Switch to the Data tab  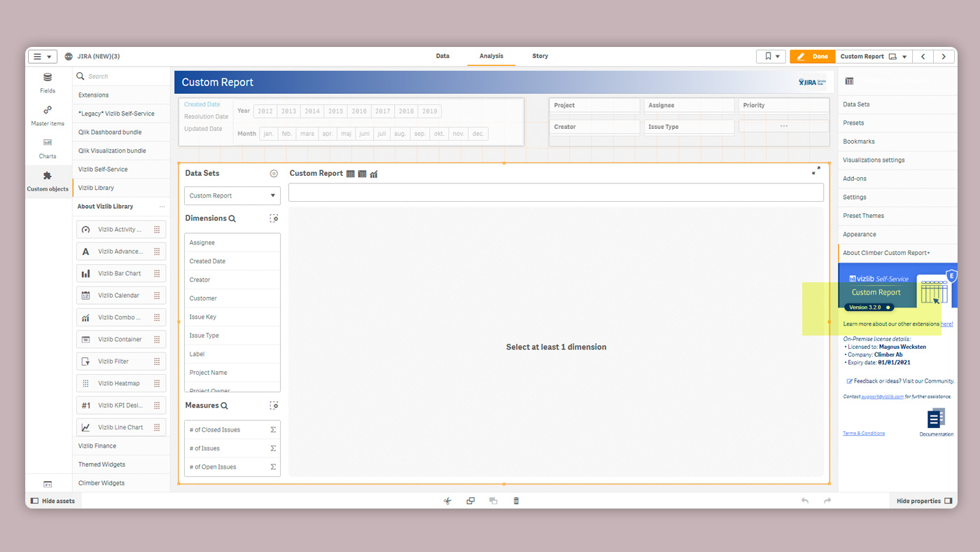click(x=442, y=56)
